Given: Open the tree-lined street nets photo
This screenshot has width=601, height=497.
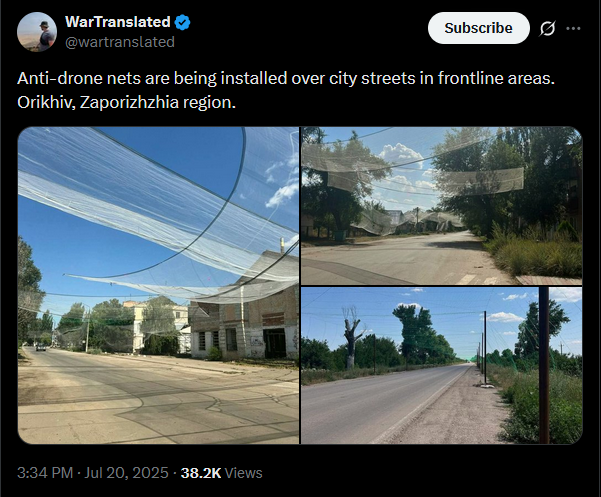Looking at the screenshot, I should pos(442,206).
